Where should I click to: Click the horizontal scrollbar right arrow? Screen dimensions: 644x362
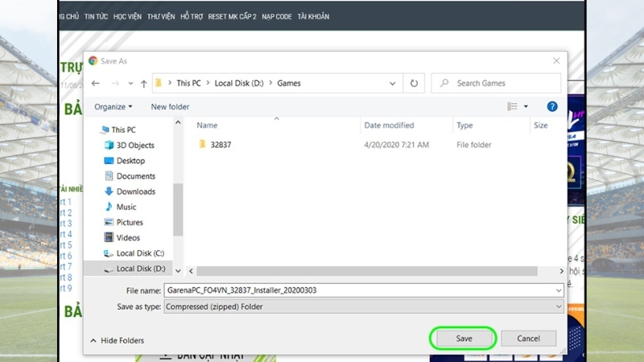tap(561, 271)
